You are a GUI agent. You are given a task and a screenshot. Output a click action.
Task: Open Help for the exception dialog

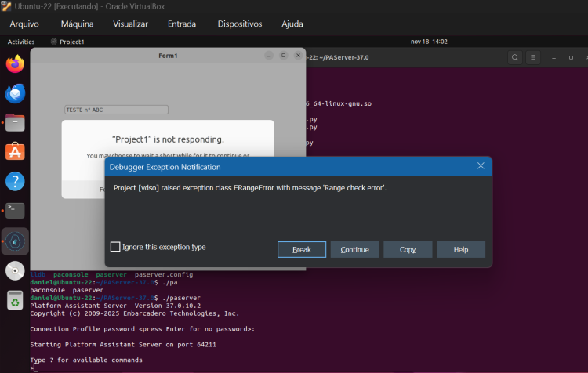coord(461,250)
